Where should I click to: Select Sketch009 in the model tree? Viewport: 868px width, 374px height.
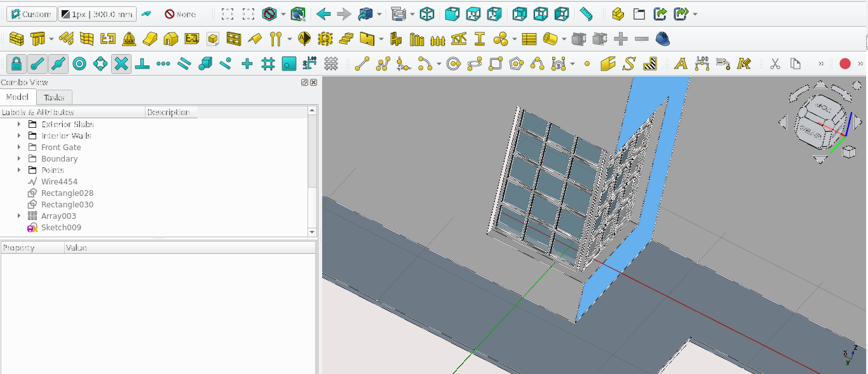pos(61,228)
